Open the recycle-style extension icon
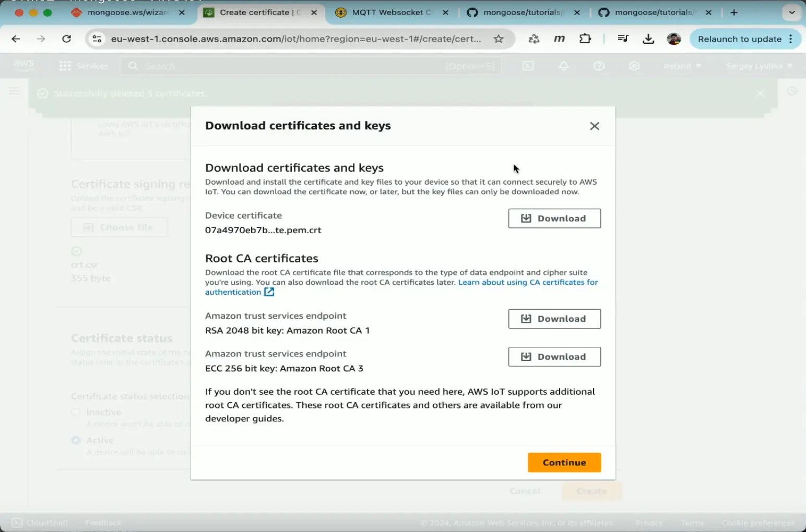Screen dimensions: 806x532 coord(534,39)
